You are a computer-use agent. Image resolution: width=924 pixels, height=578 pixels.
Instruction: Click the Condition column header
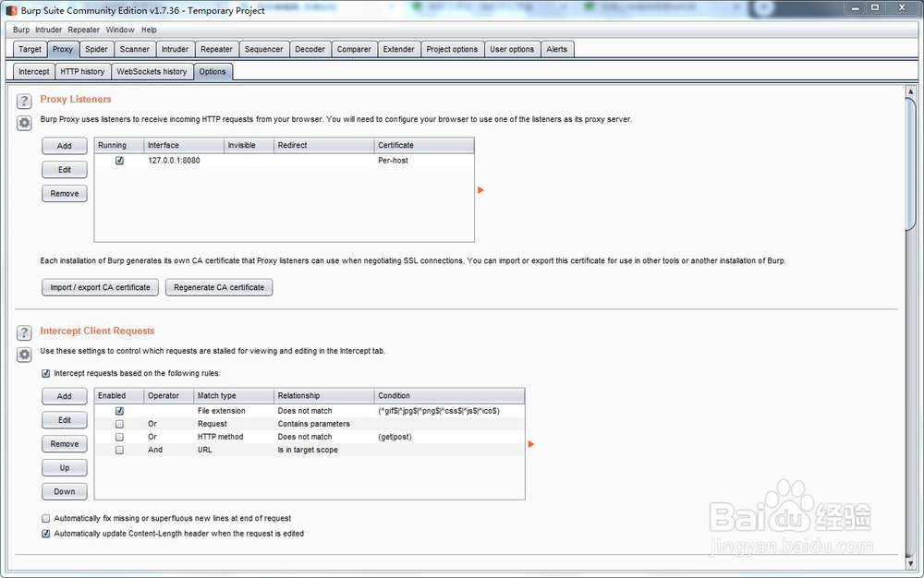pos(449,395)
